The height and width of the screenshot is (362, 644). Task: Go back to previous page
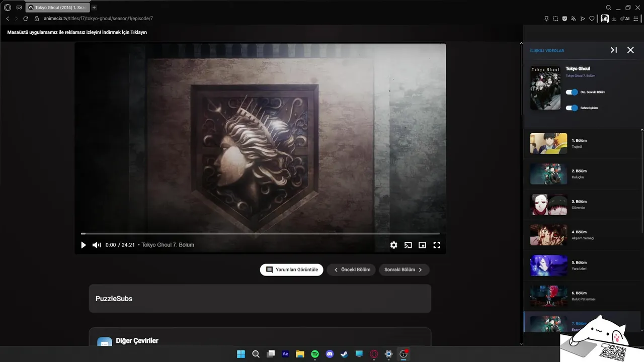point(8,19)
